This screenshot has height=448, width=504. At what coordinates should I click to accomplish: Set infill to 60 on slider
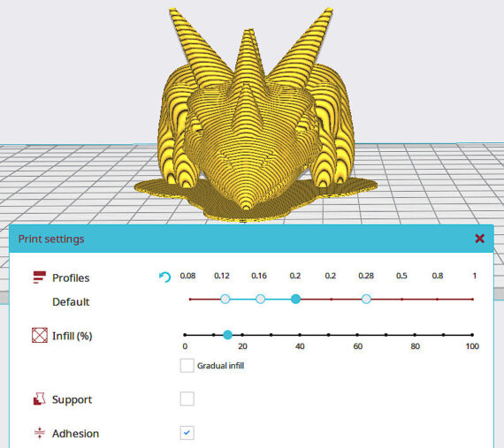pos(357,335)
